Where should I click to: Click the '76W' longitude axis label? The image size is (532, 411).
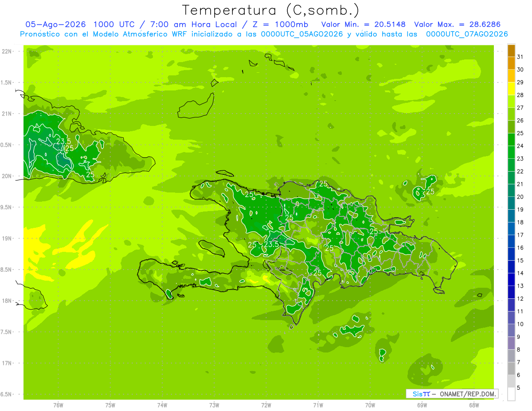[58, 405]
